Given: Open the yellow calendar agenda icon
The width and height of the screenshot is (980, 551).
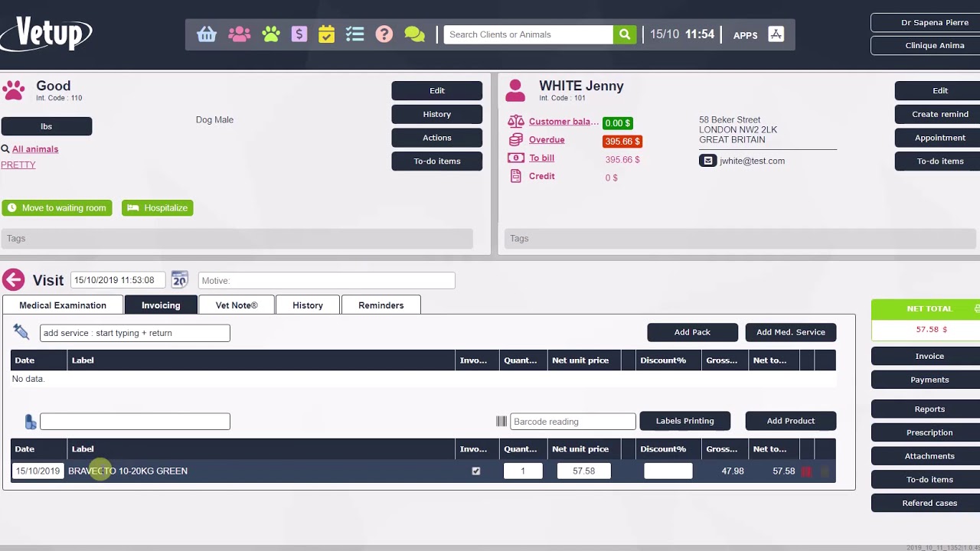Looking at the screenshot, I should coord(326,34).
